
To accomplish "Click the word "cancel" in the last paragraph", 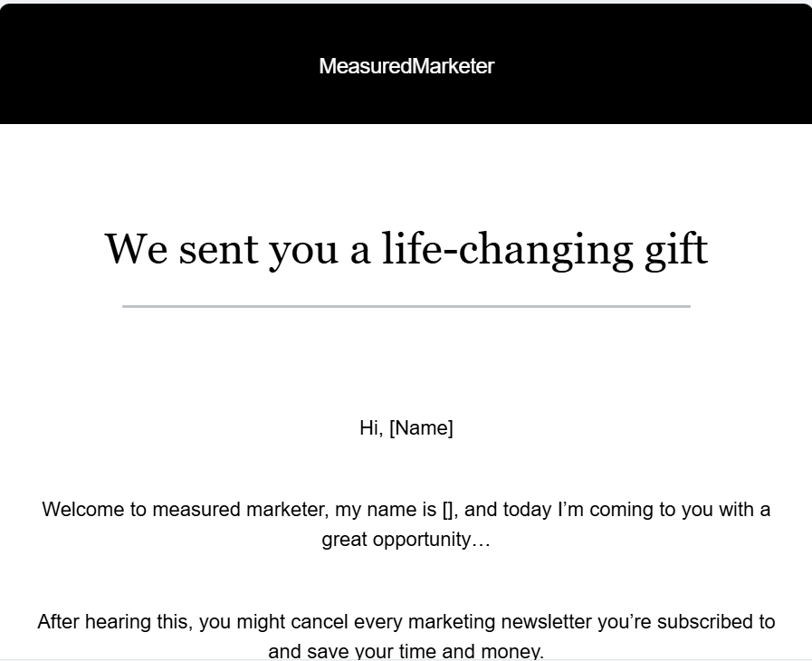I will coord(321,622).
